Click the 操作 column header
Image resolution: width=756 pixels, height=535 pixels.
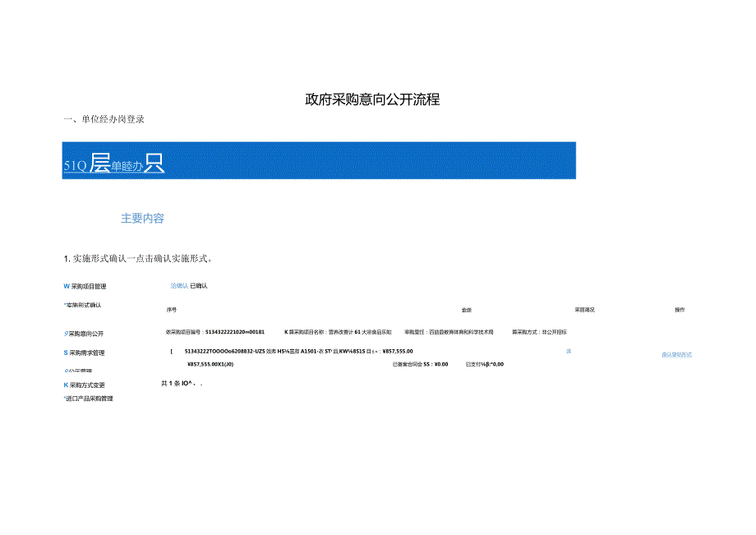(680, 310)
